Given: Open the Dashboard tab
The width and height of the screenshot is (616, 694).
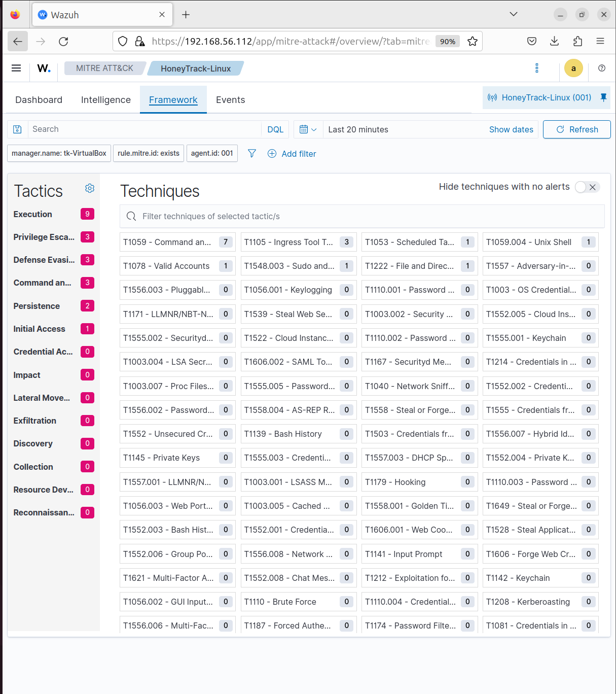Looking at the screenshot, I should click(x=39, y=100).
